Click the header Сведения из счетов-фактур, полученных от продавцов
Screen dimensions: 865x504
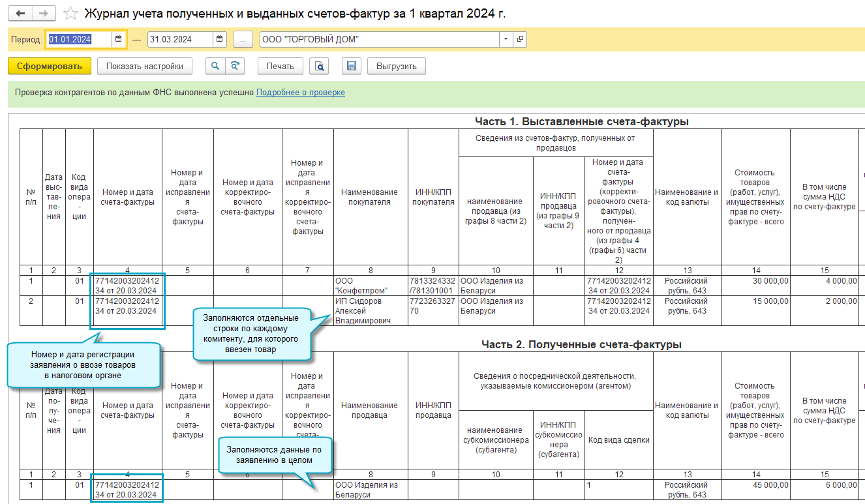(556, 143)
